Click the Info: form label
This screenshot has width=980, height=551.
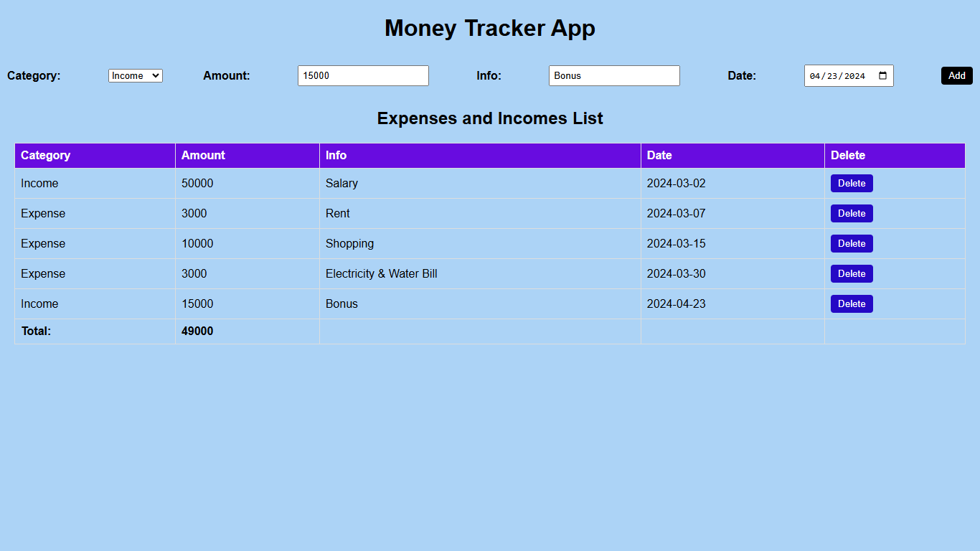point(489,75)
